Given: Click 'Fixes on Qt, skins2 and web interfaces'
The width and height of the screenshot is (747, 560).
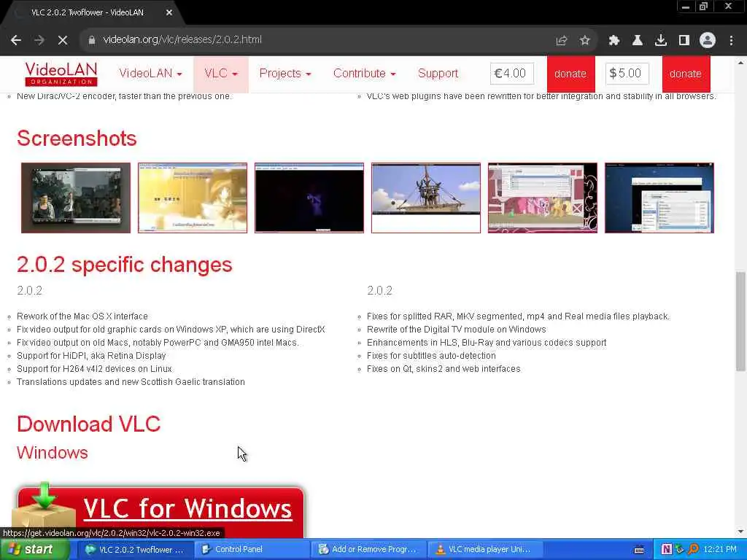Looking at the screenshot, I should point(444,368).
